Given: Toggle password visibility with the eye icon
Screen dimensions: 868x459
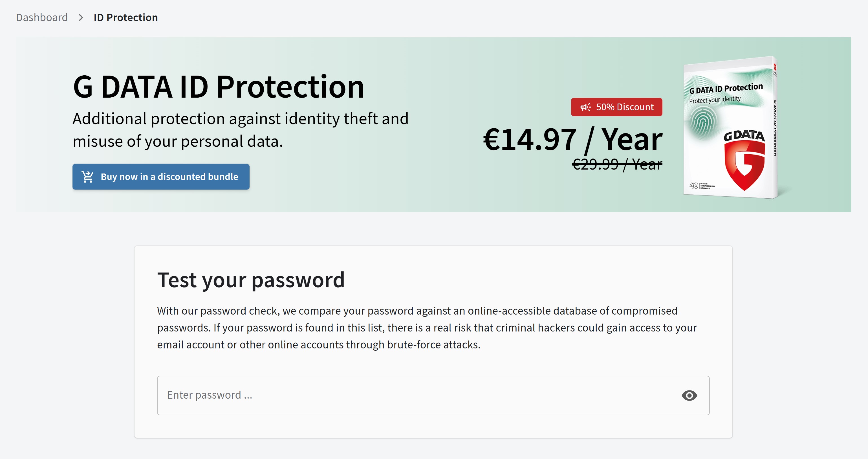Looking at the screenshot, I should coord(689,395).
